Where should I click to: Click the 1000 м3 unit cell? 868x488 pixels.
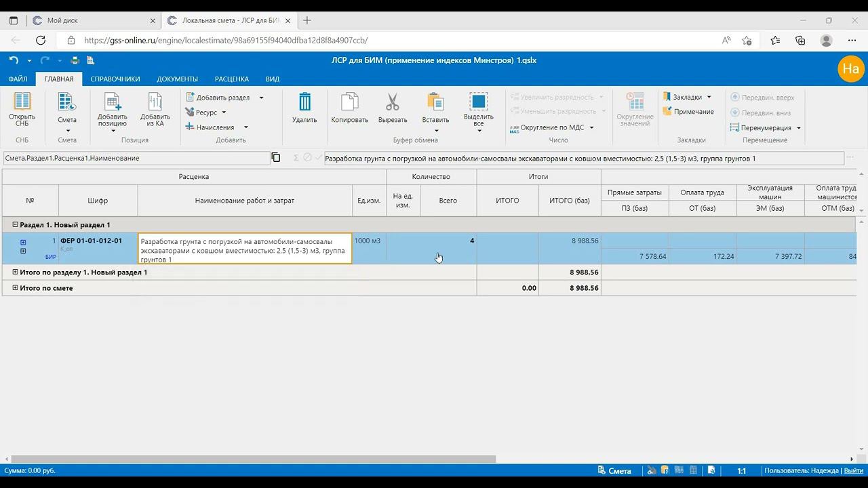pos(369,249)
